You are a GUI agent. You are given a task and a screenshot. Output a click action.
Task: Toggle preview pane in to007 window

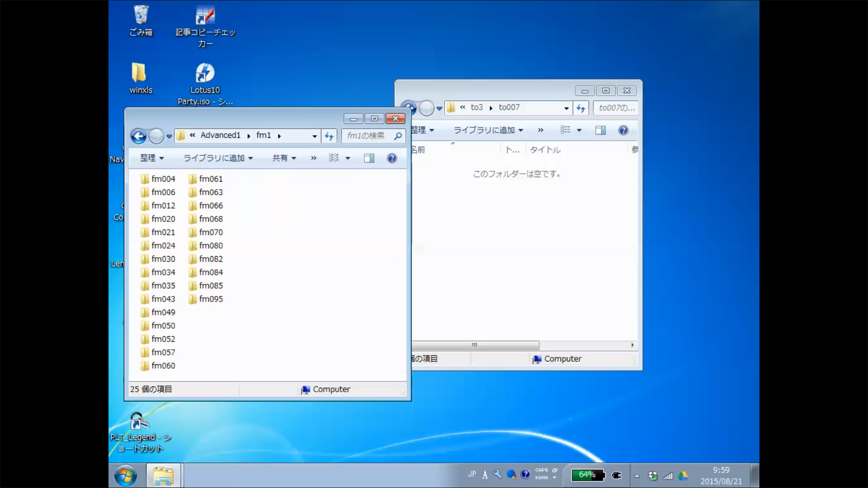pyautogui.click(x=600, y=131)
